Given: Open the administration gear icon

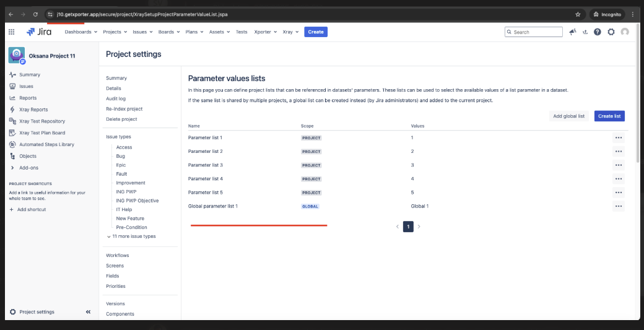Looking at the screenshot, I should 611,32.
